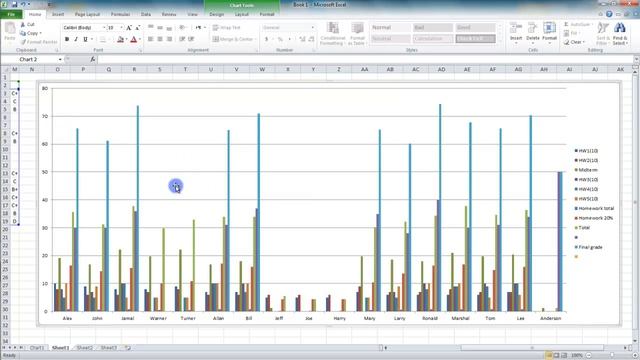The image size is (640, 360).
Task: Click the Paste button
Action: coord(10,32)
